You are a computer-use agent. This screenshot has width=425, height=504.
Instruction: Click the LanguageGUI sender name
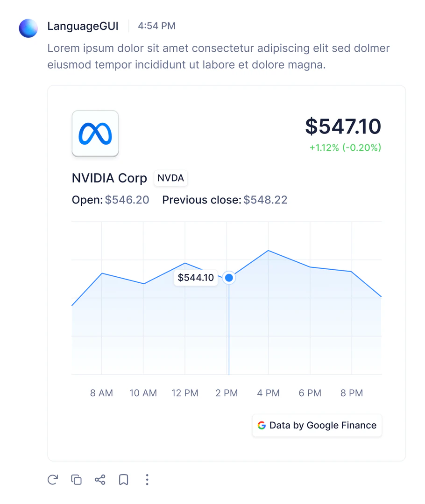(83, 26)
